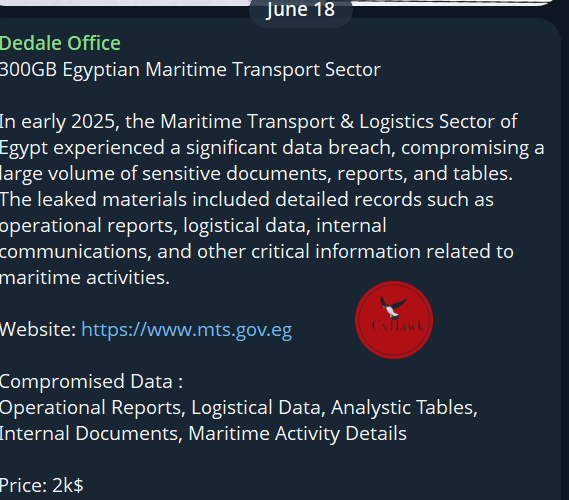Click the Egypt experienced a significant data breach line
This screenshot has height=500, width=569.
(x=272, y=148)
